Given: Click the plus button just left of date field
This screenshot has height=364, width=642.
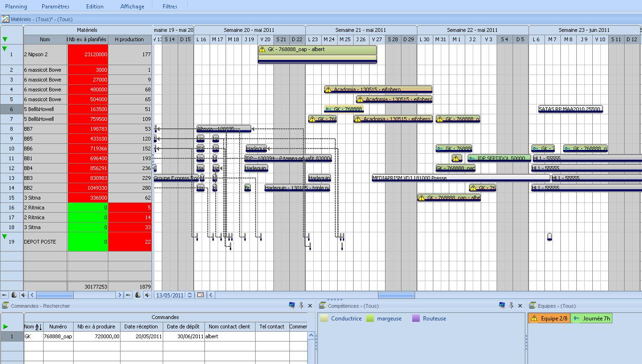Looking at the screenshot, I should click(x=147, y=295).
